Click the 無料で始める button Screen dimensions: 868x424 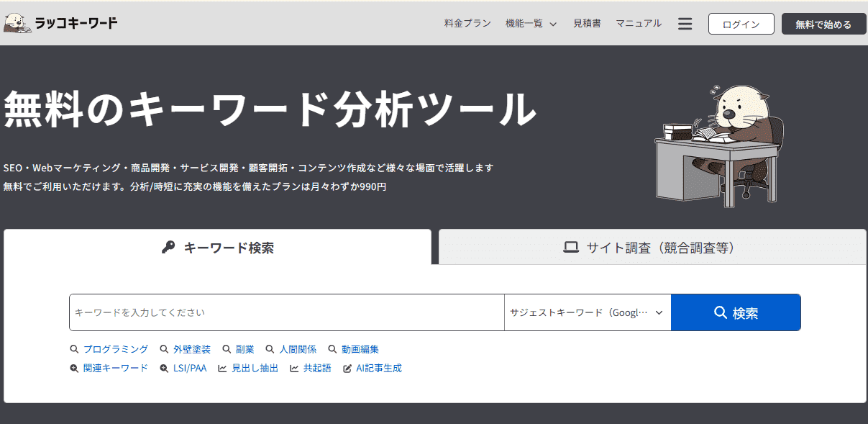coord(823,24)
